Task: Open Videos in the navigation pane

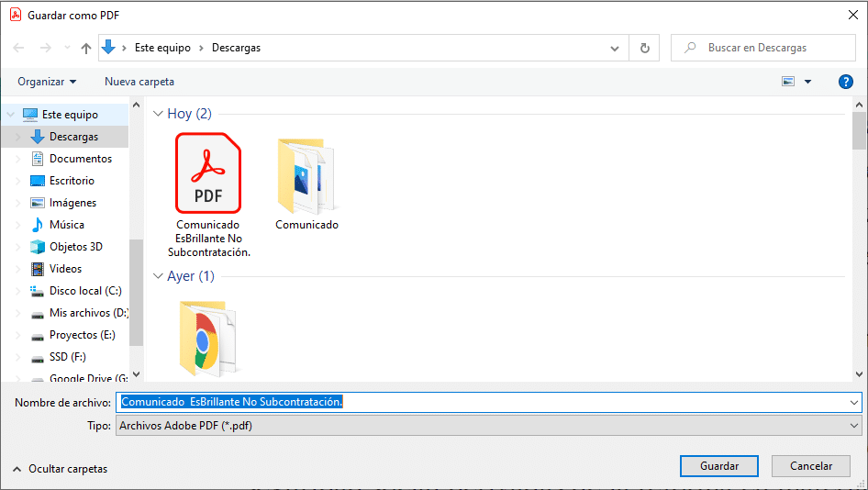Action: pyautogui.click(x=65, y=269)
